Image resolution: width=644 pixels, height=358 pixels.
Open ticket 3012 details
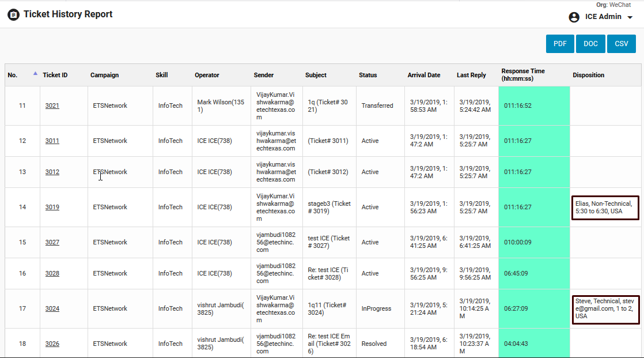52,172
